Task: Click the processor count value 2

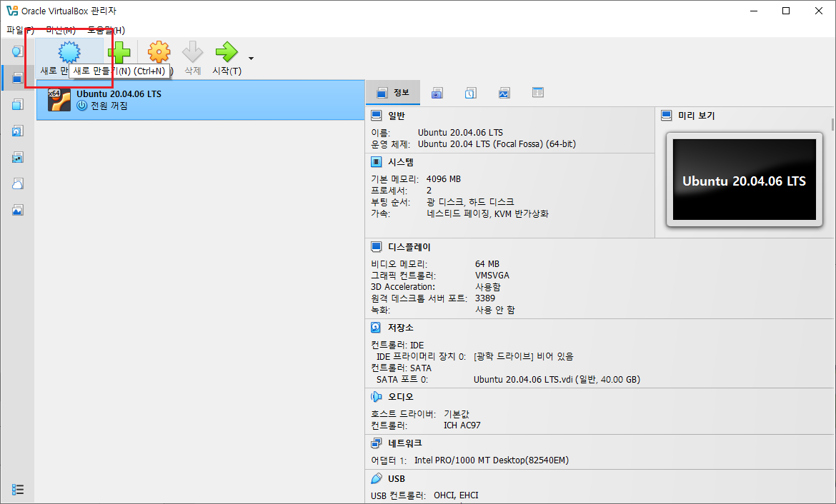Action: [429, 190]
